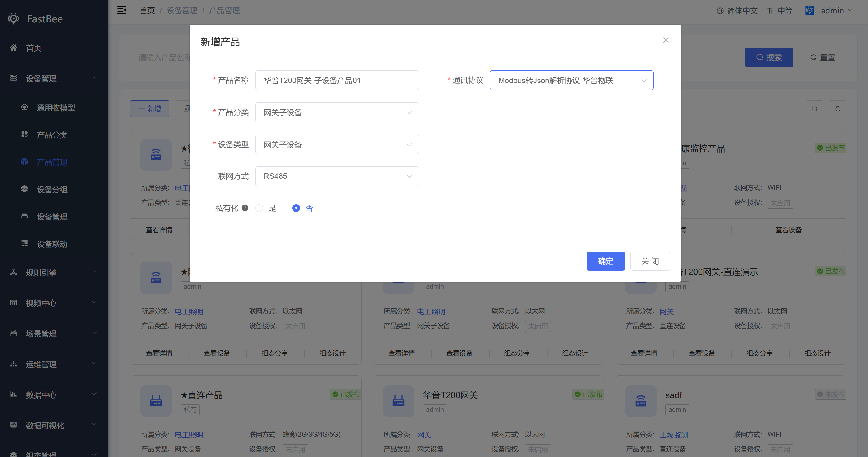
Task: Click the 华普T200网关 card device icon
Action: [x=398, y=401]
